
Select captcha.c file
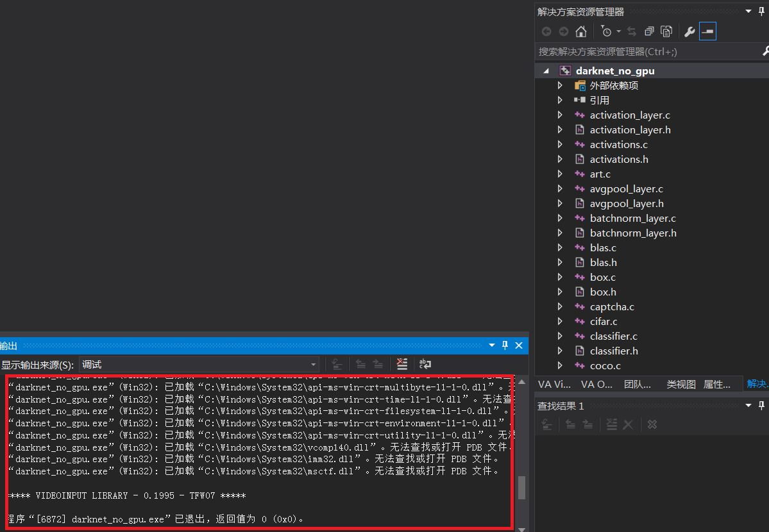click(612, 306)
